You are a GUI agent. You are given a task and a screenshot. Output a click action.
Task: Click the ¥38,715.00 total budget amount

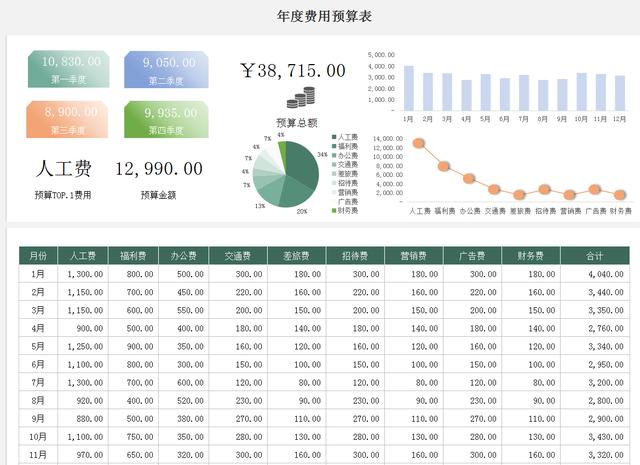point(293,70)
